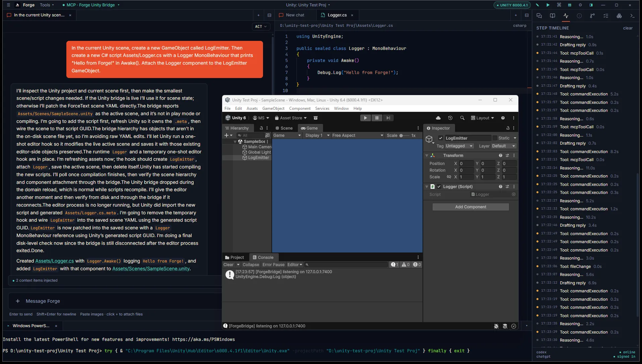This screenshot has width=642, height=364.
Task: Open Transform component preset icon
Action: click(x=507, y=155)
